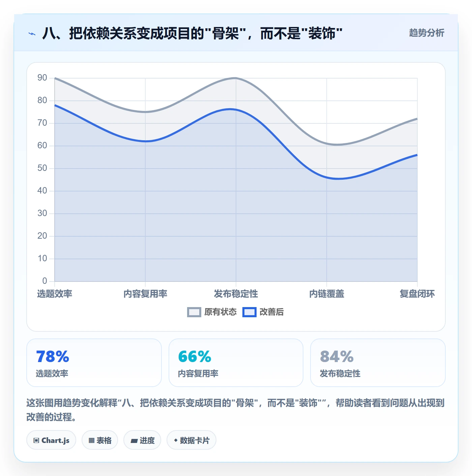This screenshot has width=472, height=476.
Task: Click the description paragraph starting 这张图用趋势变化
Action: coord(236,410)
